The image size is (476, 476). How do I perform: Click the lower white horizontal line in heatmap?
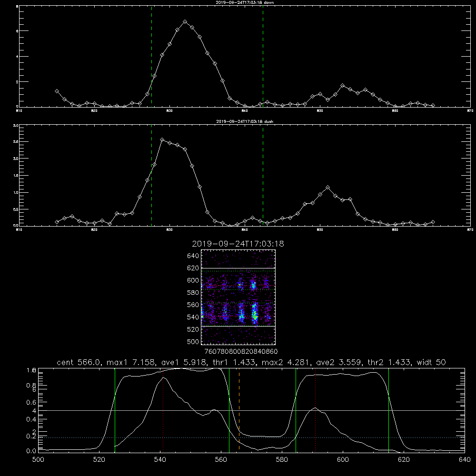238,326
